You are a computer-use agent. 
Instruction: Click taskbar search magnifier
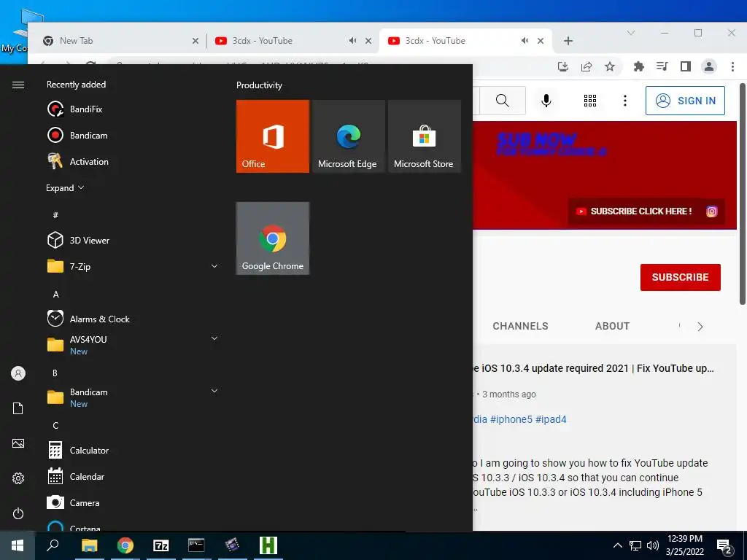point(53,545)
